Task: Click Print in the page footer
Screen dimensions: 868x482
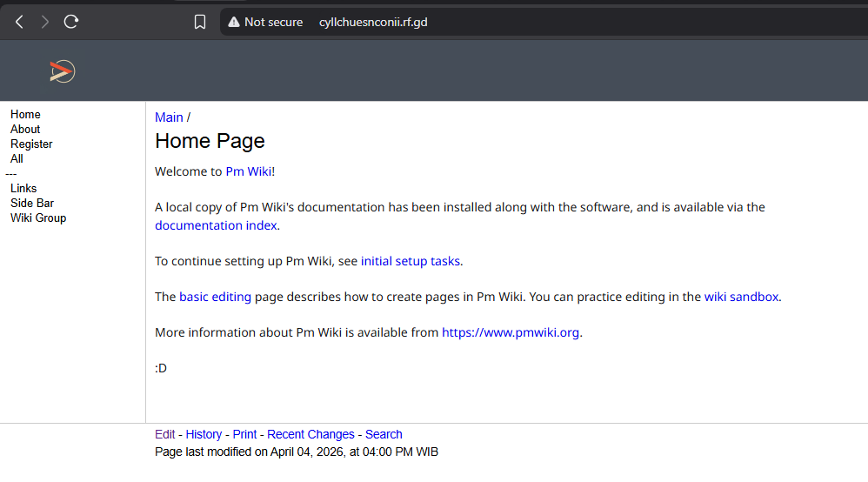Action: pos(244,434)
